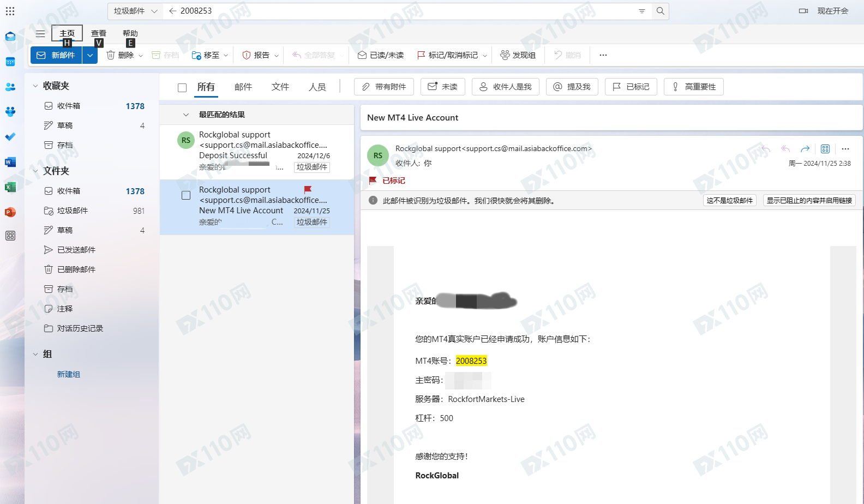Toggle 提及我 filter
Screen dimensions: 864x504
tap(572, 87)
